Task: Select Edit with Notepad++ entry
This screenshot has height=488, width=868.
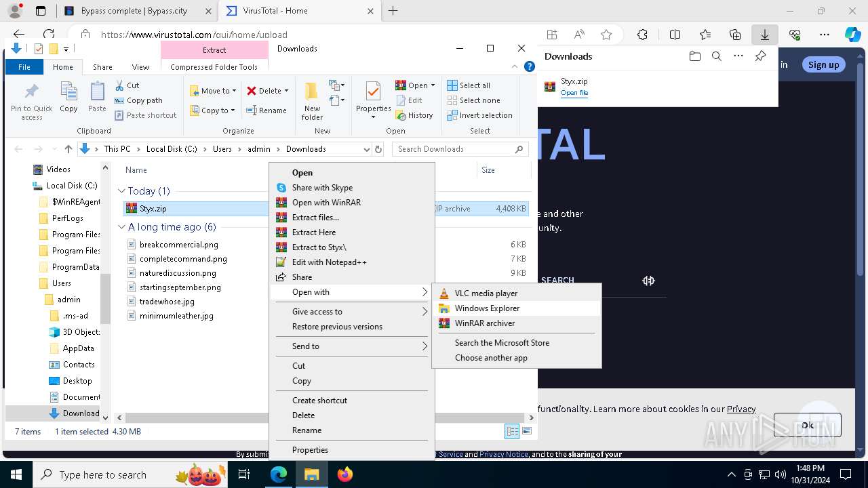Action: coord(352,262)
